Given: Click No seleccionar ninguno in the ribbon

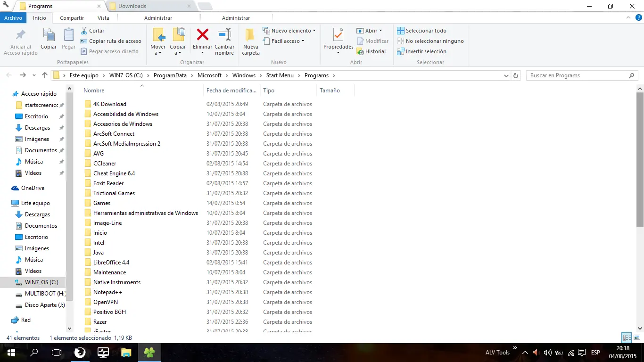Looking at the screenshot, I should point(430,41).
